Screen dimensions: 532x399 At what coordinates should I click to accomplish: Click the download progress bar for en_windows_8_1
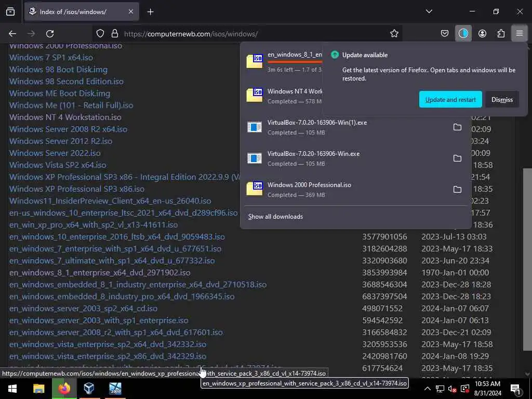(x=295, y=62)
